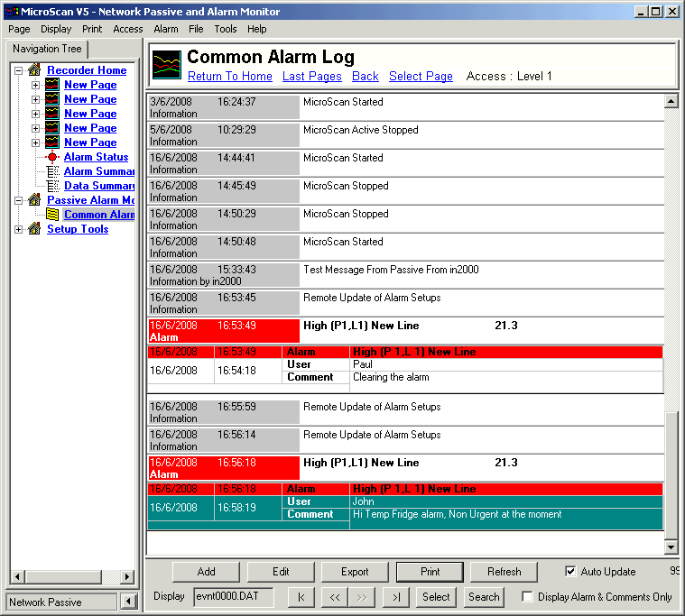Image resolution: width=685 pixels, height=616 pixels.
Task: Click the alarm log scroll down arrow
Action: tap(671, 547)
